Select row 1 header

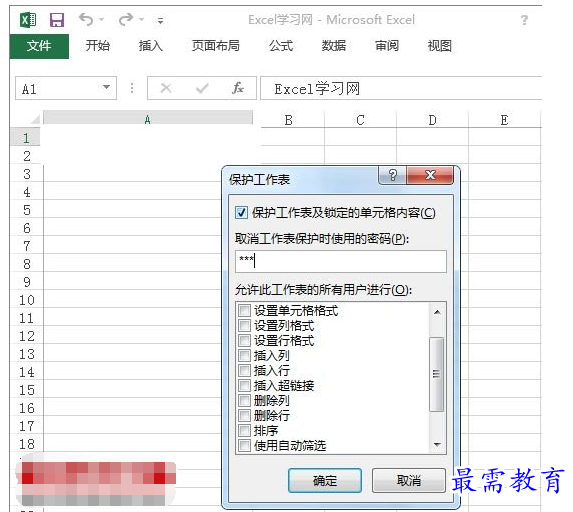26,138
